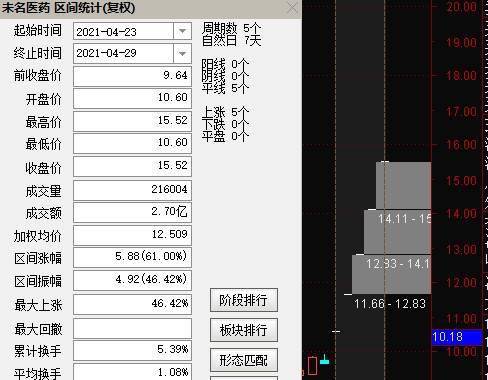This screenshot has width=488, height=380.
Task: Select the 前收盘价 field showing 9.64
Action: point(132,76)
